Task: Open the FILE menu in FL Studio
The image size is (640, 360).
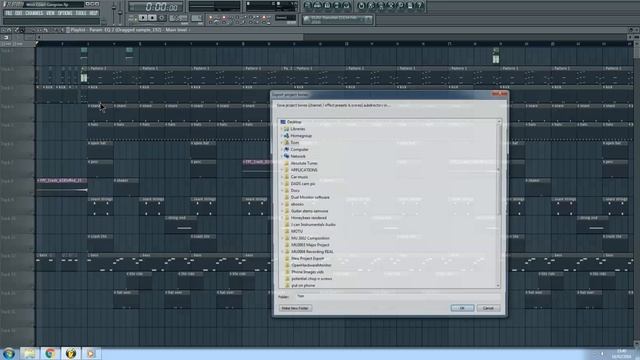Action: (x=8, y=13)
